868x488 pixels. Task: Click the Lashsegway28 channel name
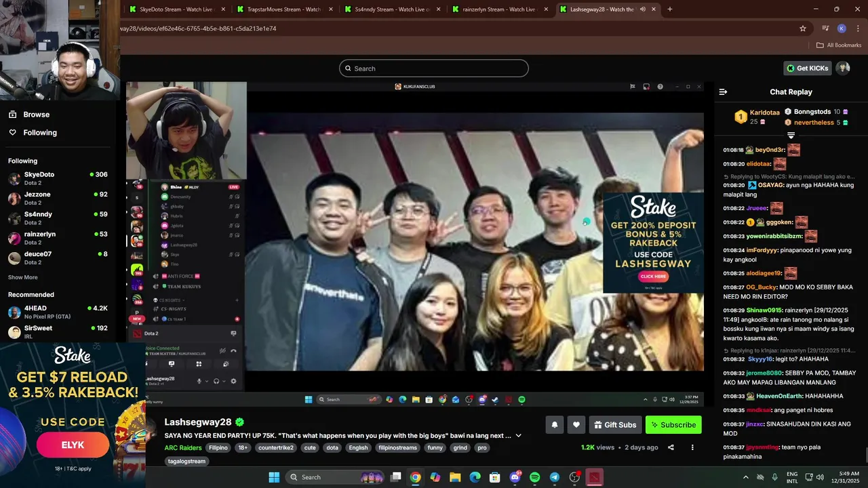click(x=198, y=422)
